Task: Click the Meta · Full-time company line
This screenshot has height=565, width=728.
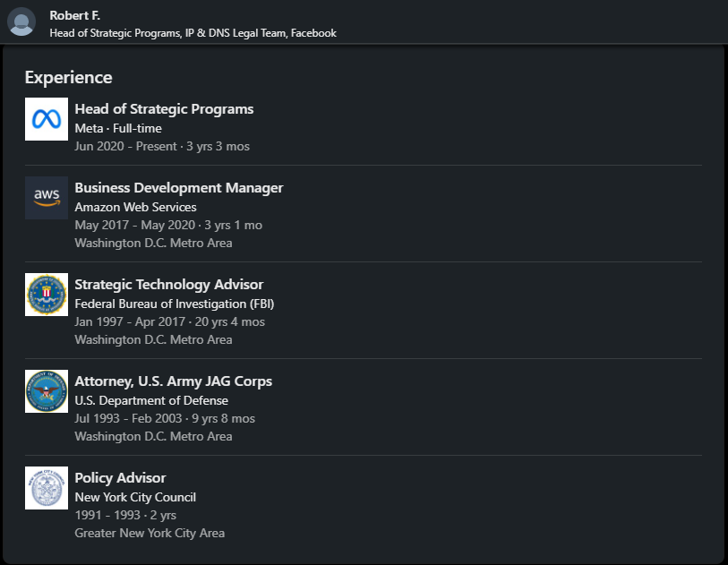Action: [x=118, y=128]
